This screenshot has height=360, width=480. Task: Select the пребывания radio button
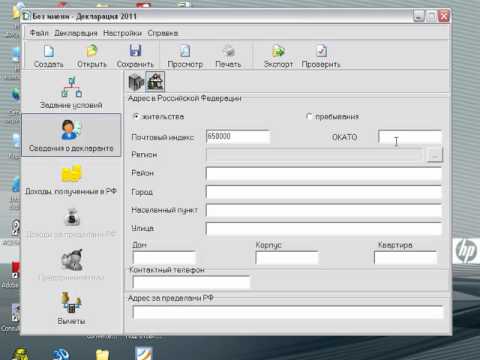(x=310, y=116)
